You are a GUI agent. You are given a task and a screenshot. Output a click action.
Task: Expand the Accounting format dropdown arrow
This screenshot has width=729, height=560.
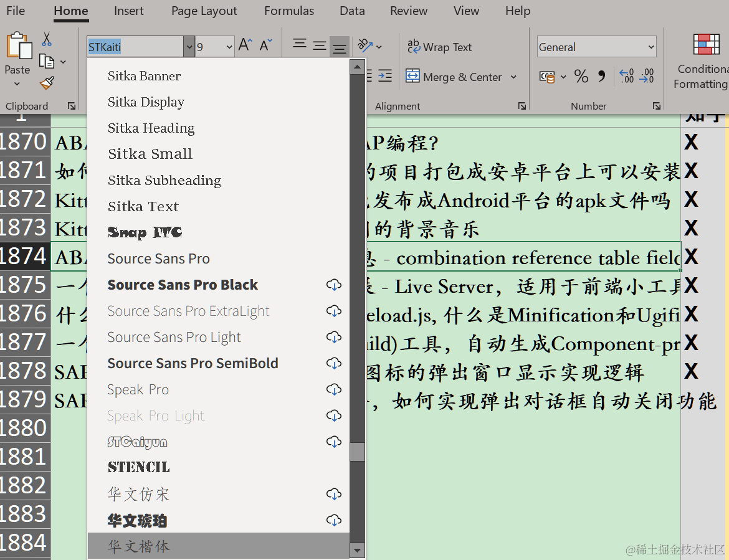click(563, 77)
